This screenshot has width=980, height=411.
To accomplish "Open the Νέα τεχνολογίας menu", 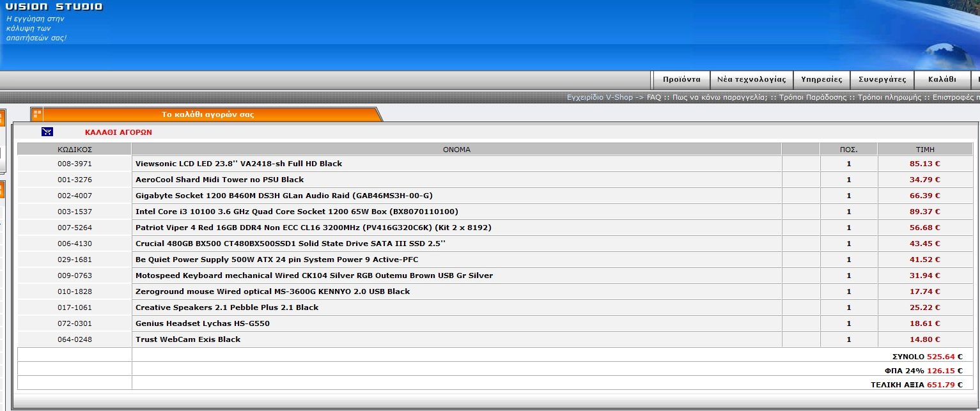I will [751, 80].
